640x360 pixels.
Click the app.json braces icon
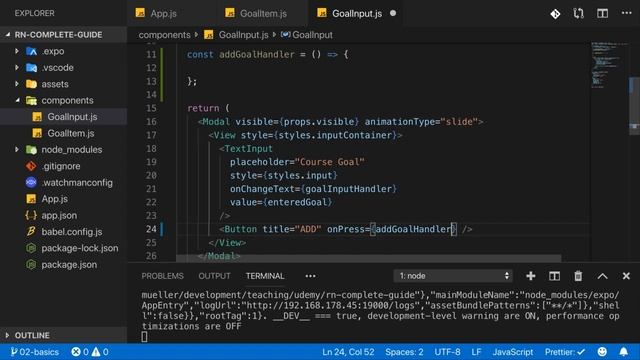pyautogui.click(x=31, y=215)
